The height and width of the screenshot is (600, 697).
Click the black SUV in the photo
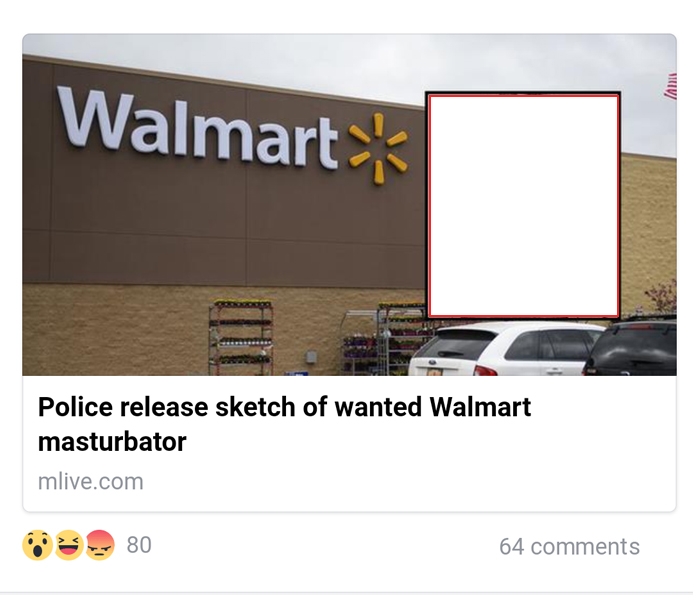click(x=631, y=345)
